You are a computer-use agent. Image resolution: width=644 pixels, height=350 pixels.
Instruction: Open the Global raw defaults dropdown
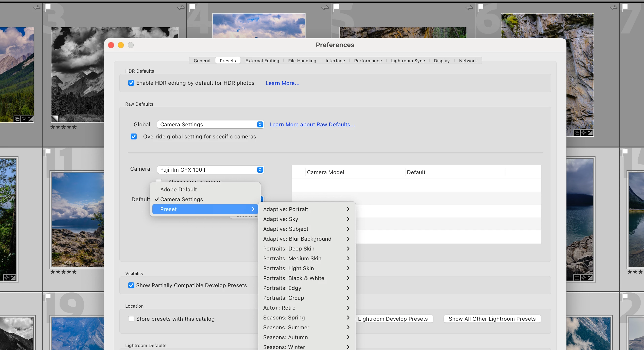[210, 124]
